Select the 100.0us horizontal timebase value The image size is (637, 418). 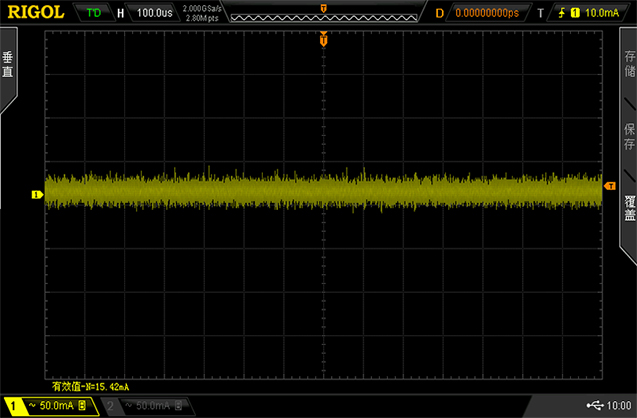click(154, 13)
